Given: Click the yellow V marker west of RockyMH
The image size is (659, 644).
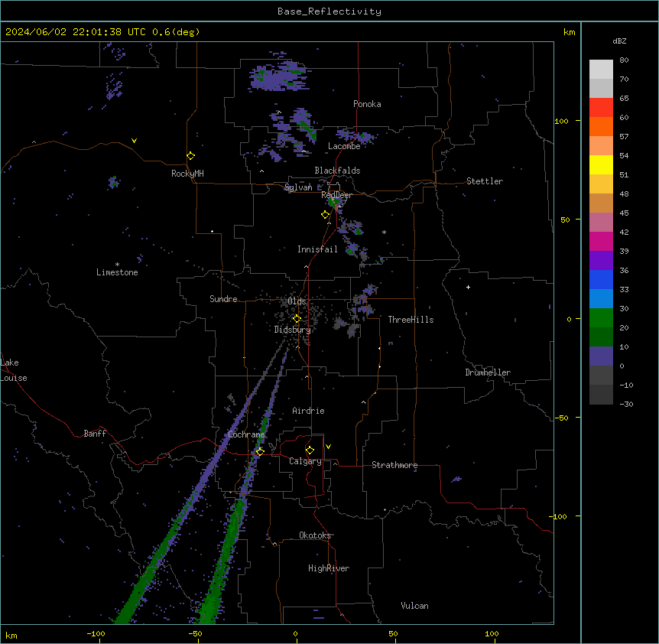Looking at the screenshot, I should coord(134,141).
